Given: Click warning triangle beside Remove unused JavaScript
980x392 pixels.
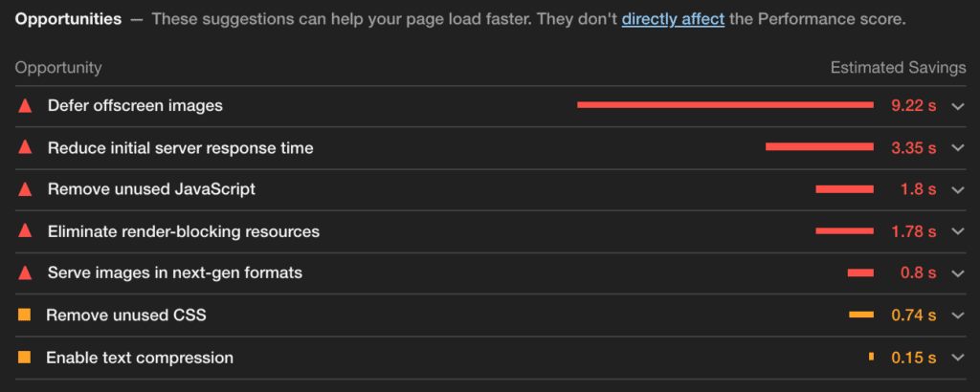Looking at the screenshot, I should point(25,189).
